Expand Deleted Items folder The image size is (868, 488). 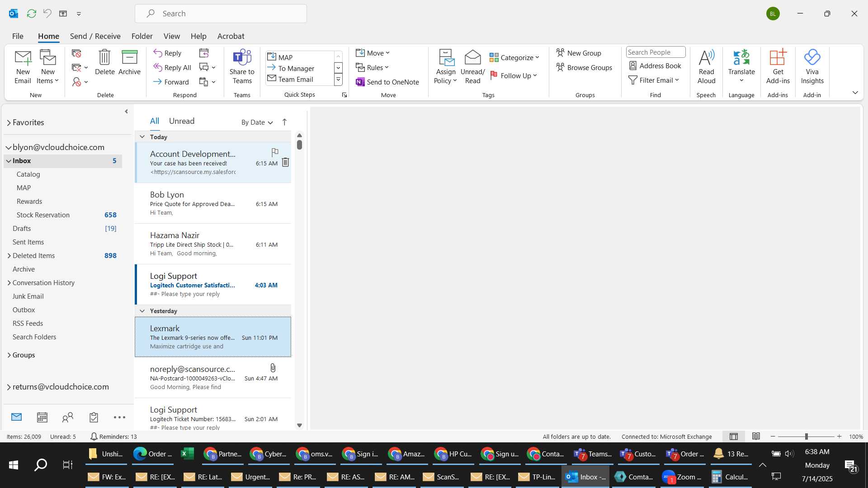coord(9,256)
